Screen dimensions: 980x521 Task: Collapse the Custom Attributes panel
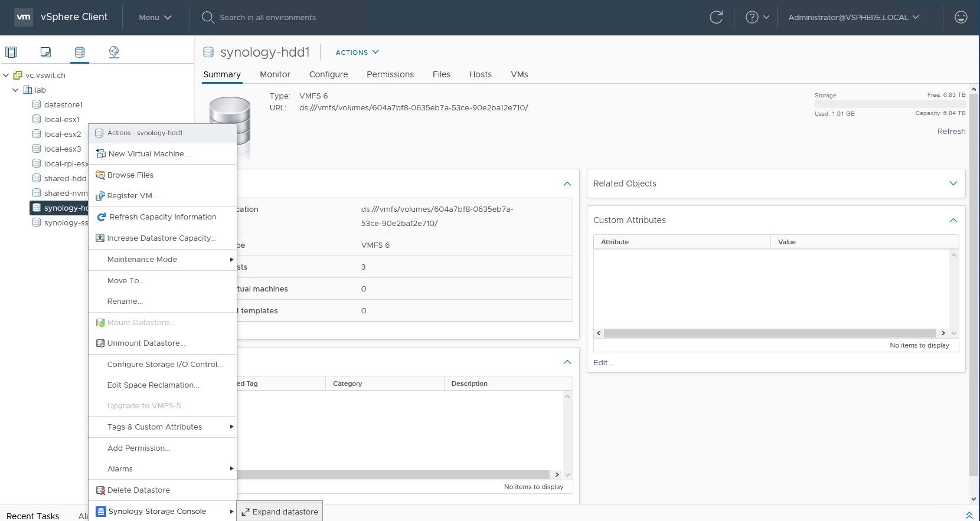[x=953, y=220]
